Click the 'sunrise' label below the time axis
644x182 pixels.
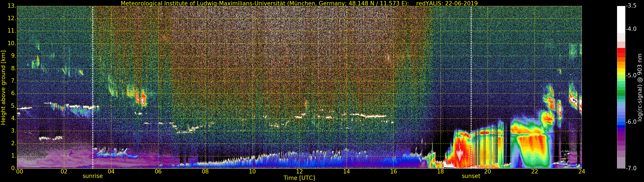pos(92,176)
